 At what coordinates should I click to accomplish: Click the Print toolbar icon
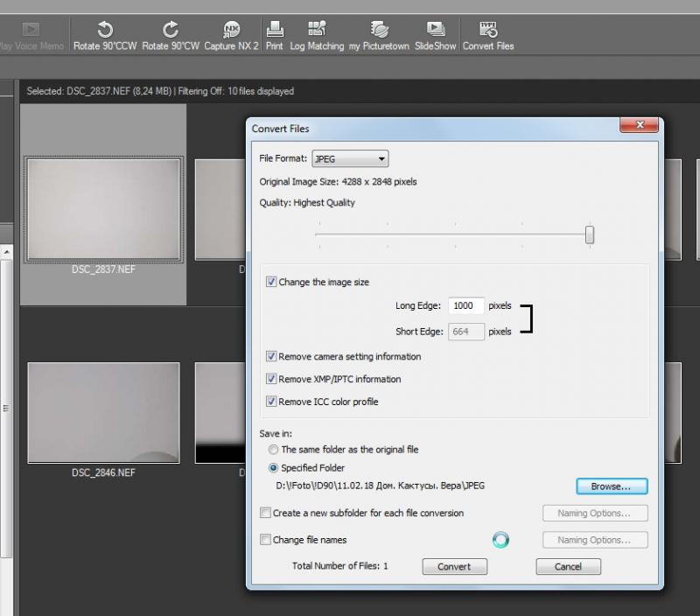tap(274, 30)
